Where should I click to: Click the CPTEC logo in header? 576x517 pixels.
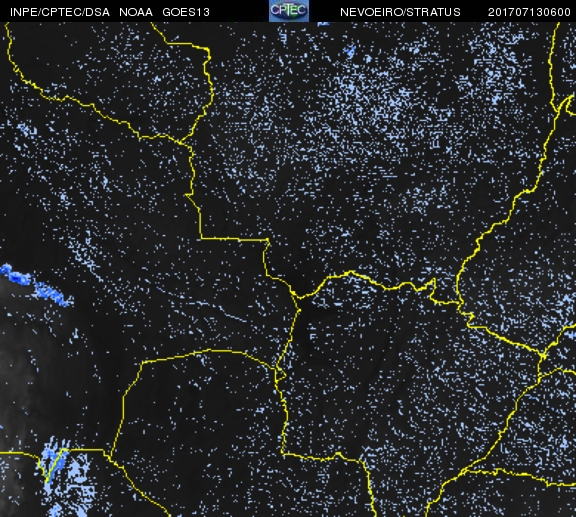coord(289,11)
